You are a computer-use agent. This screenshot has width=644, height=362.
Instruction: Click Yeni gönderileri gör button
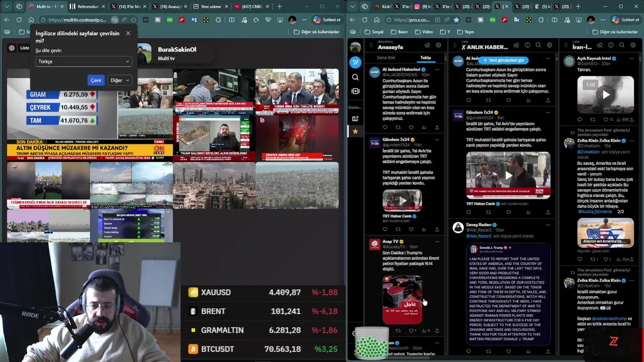point(503,60)
